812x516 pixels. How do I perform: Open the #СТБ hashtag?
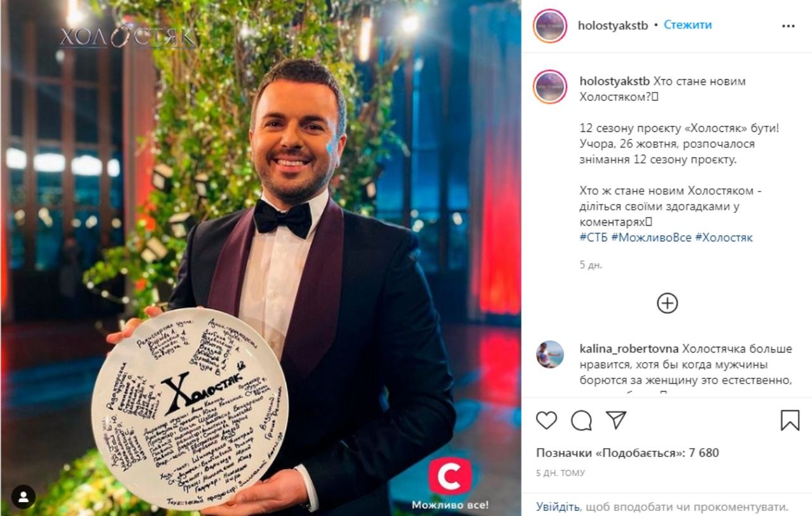click(x=594, y=238)
